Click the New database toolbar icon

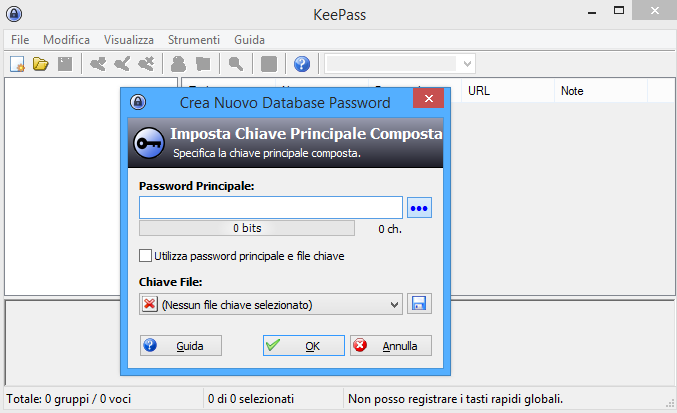point(17,64)
